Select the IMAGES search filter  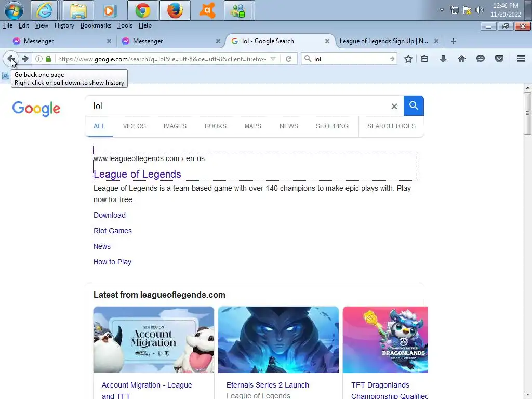[175, 126]
